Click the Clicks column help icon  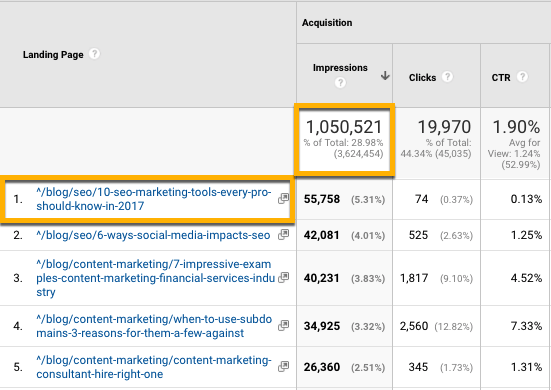click(x=447, y=77)
